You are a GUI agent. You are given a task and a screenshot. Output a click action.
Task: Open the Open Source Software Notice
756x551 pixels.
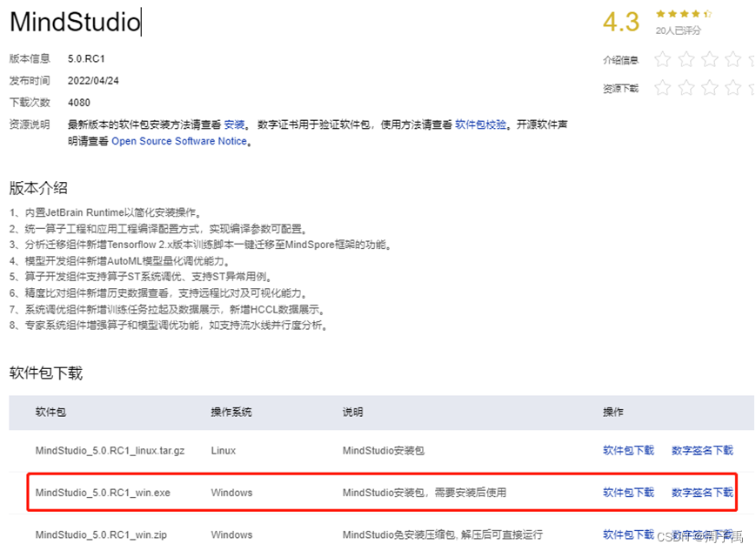click(x=178, y=140)
